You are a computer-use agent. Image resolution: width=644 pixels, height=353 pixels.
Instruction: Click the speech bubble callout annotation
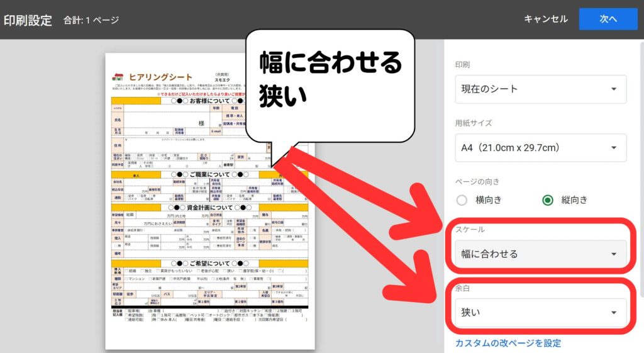[330, 85]
